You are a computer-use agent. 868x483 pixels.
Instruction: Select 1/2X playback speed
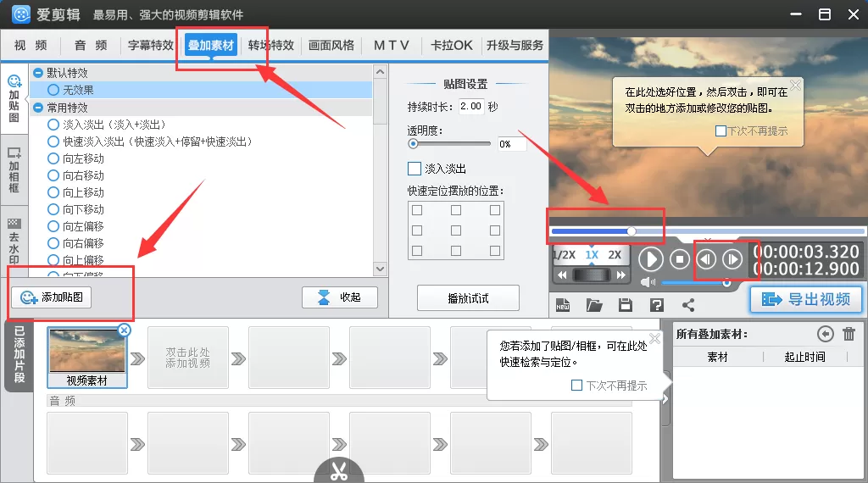564,255
